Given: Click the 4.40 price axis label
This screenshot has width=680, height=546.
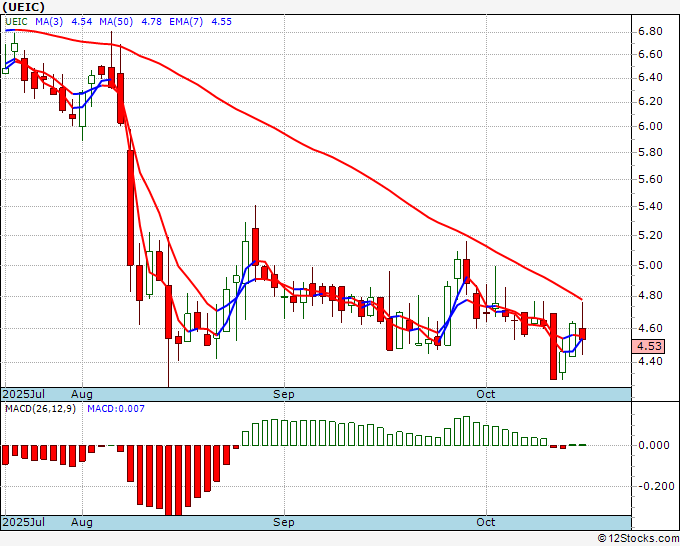Looking at the screenshot, I should click(x=650, y=361).
